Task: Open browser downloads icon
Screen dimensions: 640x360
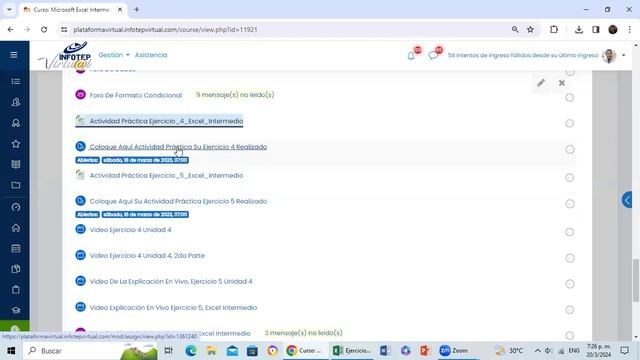Action: pos(579,29)
